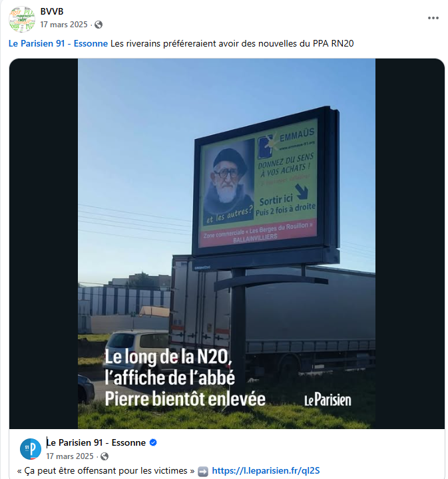Click the Le Parisien 91 round avatar

31,449
